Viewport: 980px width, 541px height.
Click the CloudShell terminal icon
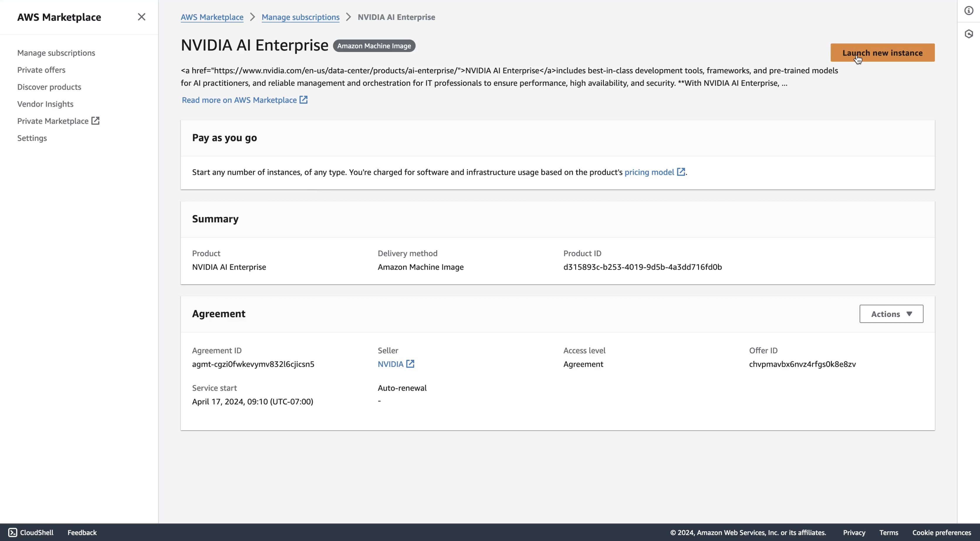click(13, 532)
